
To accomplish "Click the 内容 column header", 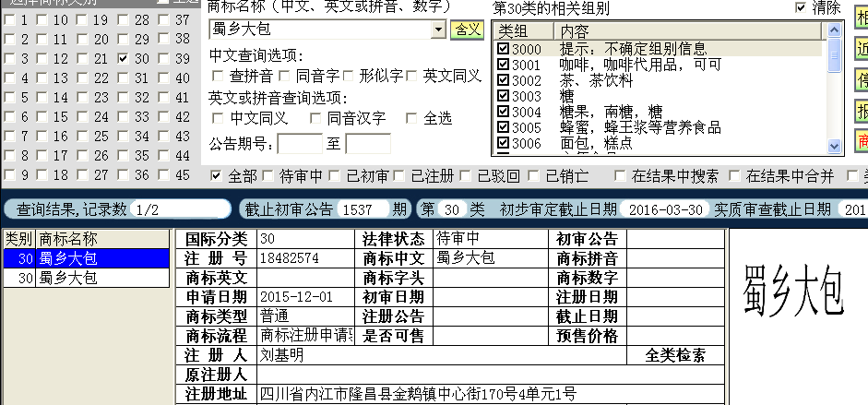I will 688,31.
